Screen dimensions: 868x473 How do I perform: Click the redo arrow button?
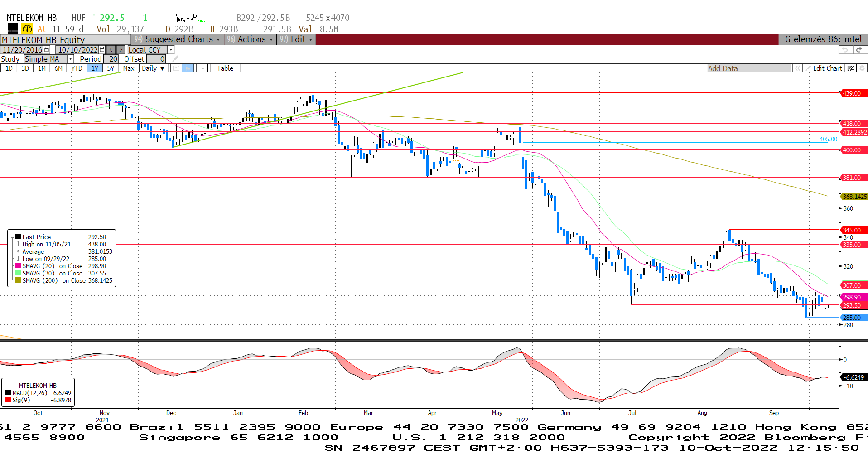coord(859,50)
